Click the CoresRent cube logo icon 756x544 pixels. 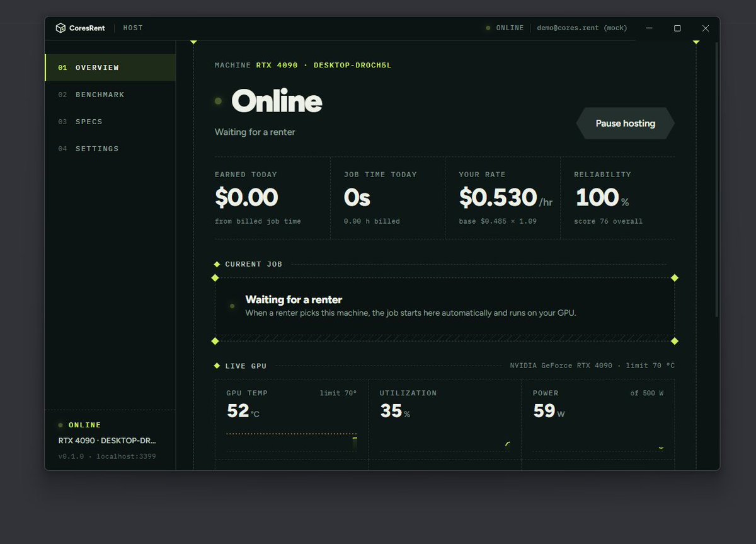(60, 28)
